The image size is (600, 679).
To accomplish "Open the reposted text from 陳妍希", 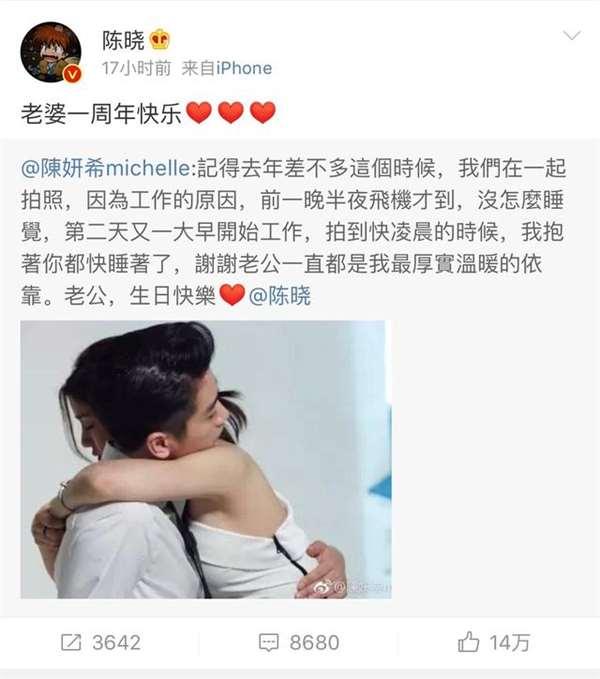I will (x=294, y=232).
